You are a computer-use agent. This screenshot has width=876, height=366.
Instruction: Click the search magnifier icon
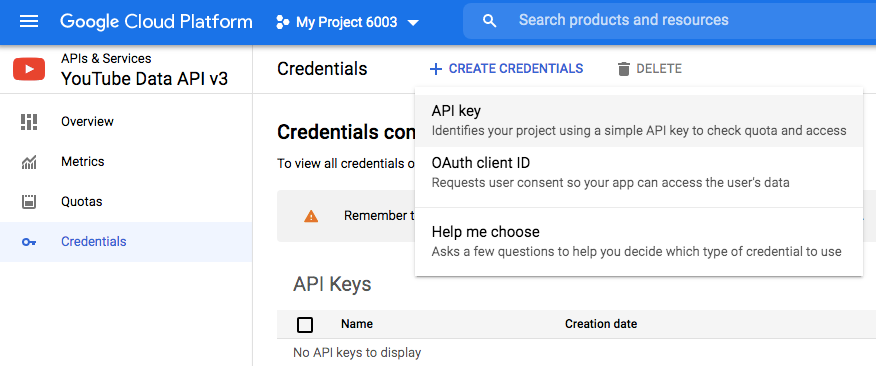tap(489, 21)
